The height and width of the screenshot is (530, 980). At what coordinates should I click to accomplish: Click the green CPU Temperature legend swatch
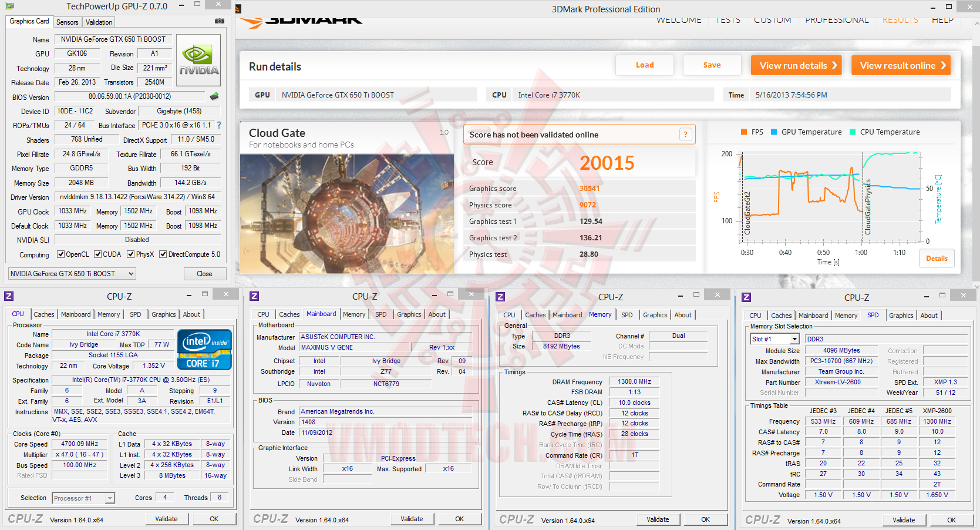pos(853,132)
